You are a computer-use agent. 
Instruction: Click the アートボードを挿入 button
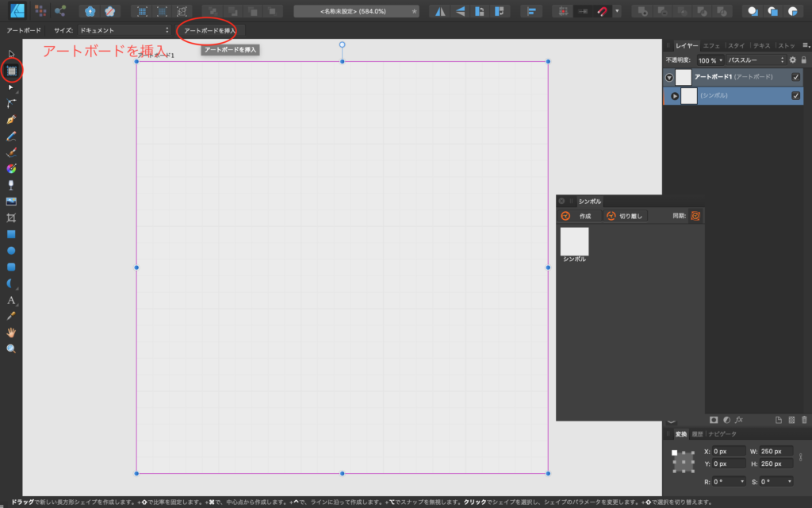[209, 31]
